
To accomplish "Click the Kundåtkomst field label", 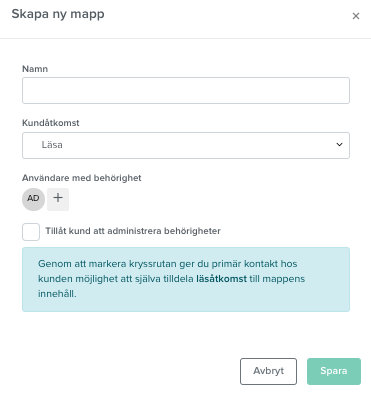I will 51,123.
